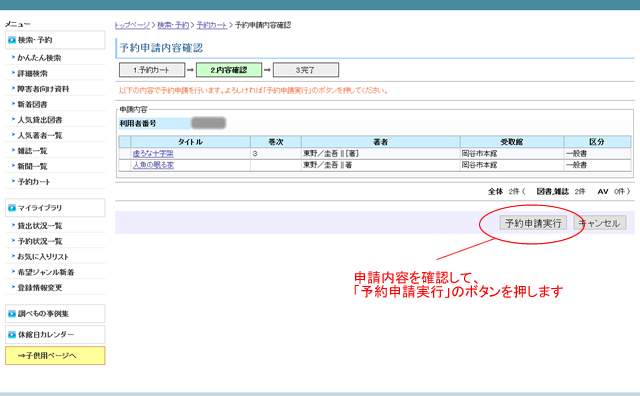The image size is (640, 396).
Task: Click the blue icon beside 休館日カレンダー
Action: click(x=12, y=334)
